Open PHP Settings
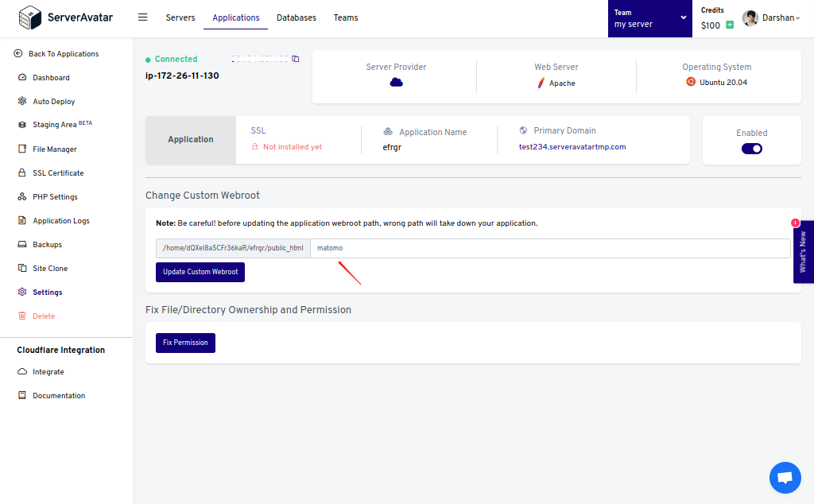814x504 pixels. pyautogui.click(x=55, y=197)
